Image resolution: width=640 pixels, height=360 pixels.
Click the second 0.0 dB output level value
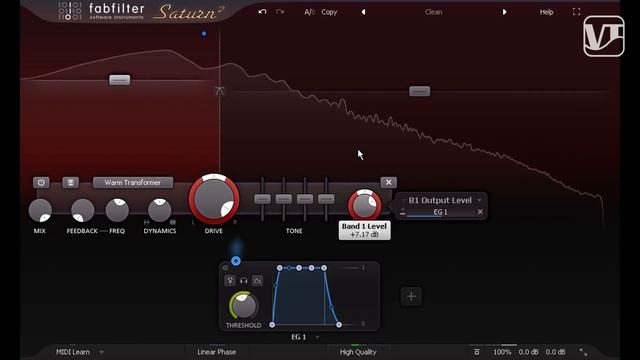(x=555, y=352)
